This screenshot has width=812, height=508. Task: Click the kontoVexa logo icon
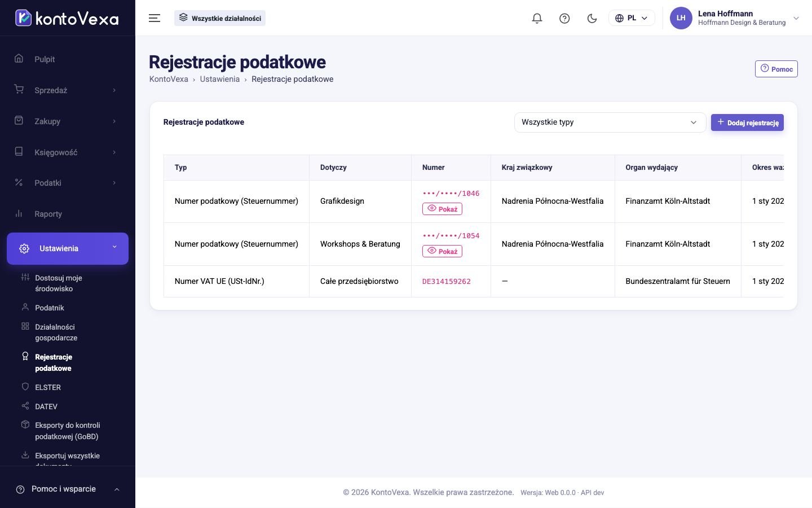point(23,18)
